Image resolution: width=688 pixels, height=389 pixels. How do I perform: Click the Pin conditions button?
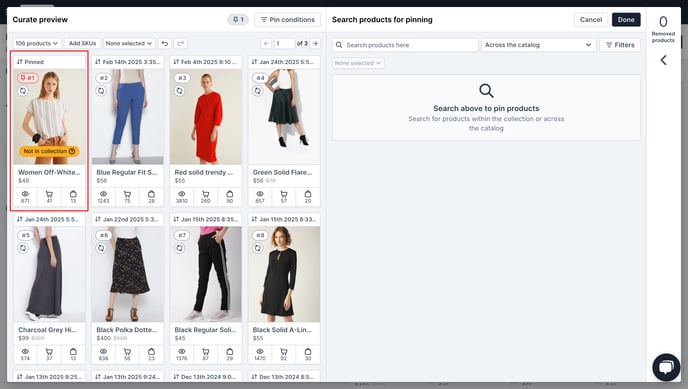pos(288,20)
